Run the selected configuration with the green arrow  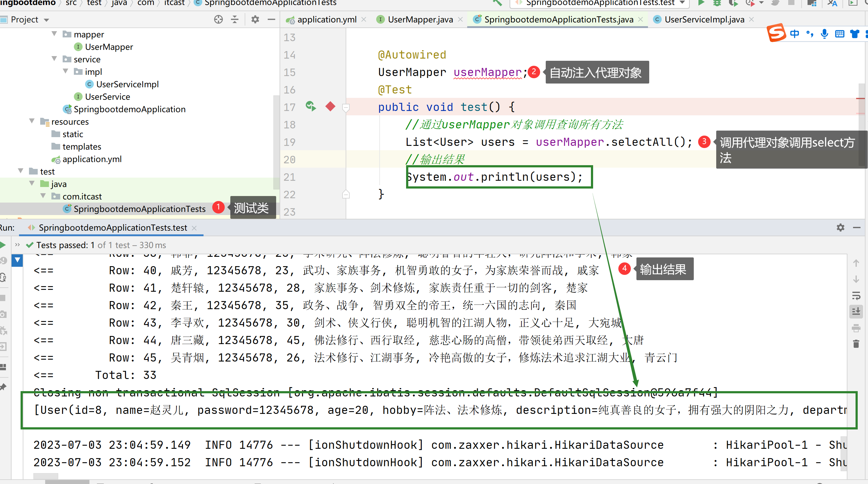[702, 3]
